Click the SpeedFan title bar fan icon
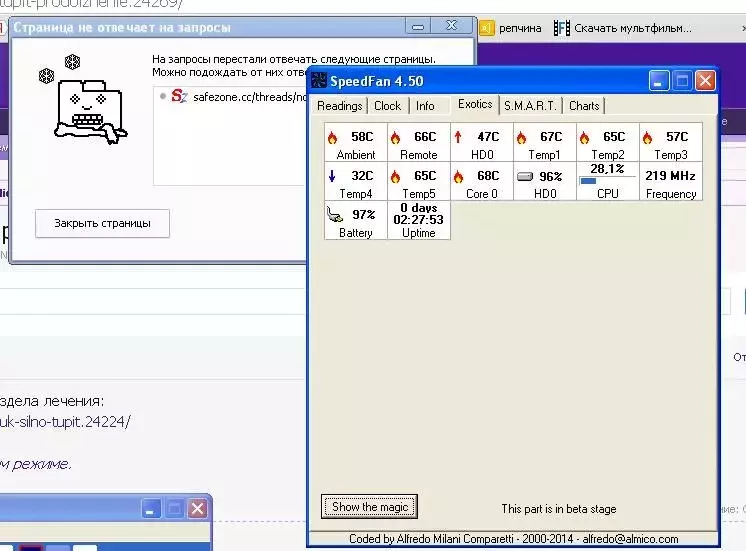Screen dimensions: 746x551 (x=319, y=80)
